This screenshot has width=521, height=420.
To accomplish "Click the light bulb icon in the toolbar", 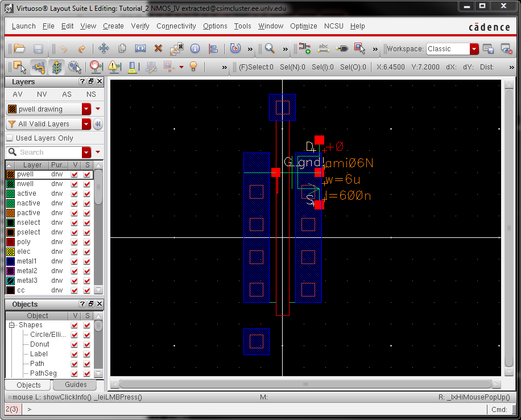I will pyautogui.click(x=193, y=67).
